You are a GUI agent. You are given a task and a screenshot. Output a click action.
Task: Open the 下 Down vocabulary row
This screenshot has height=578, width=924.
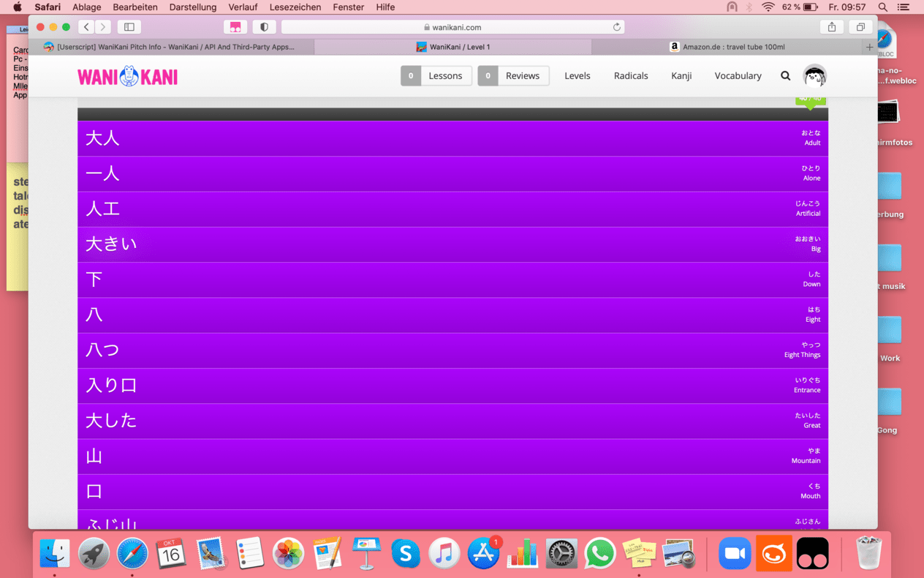click(452, 279)
